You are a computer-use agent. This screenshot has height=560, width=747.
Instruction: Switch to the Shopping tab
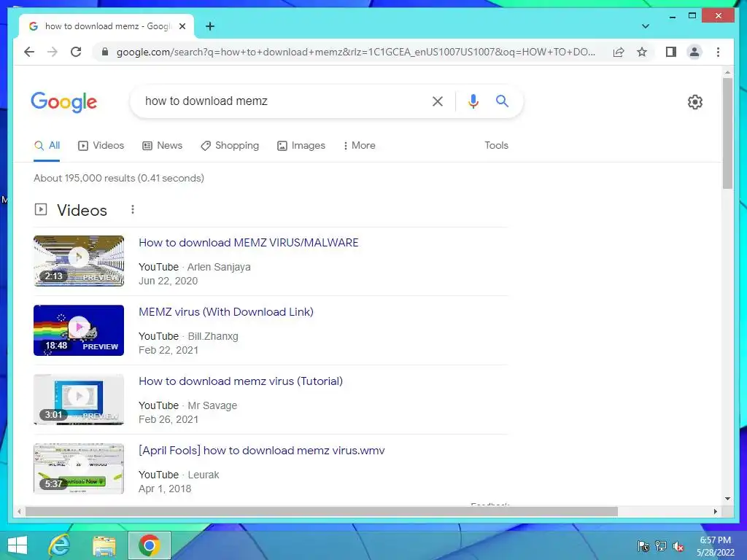click(230, 146)
